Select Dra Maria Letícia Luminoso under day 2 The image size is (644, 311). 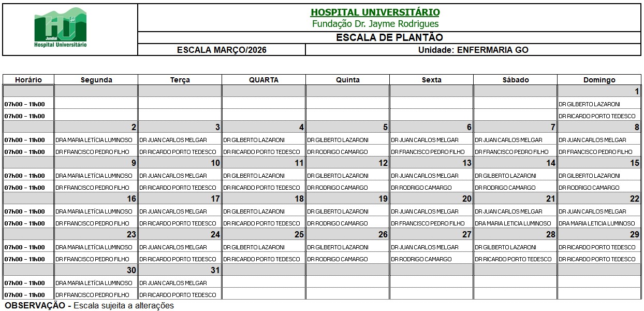tap(94, 140)
